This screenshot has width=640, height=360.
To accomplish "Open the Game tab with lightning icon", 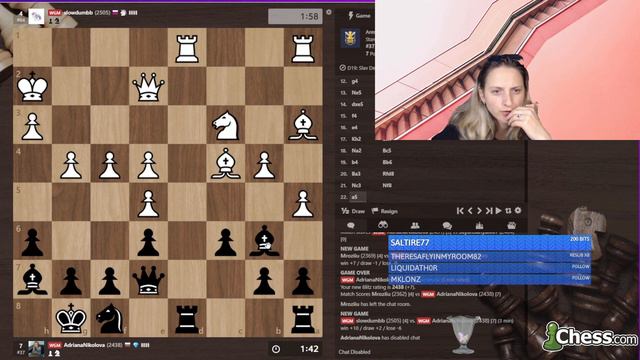I will coord(359,16).
